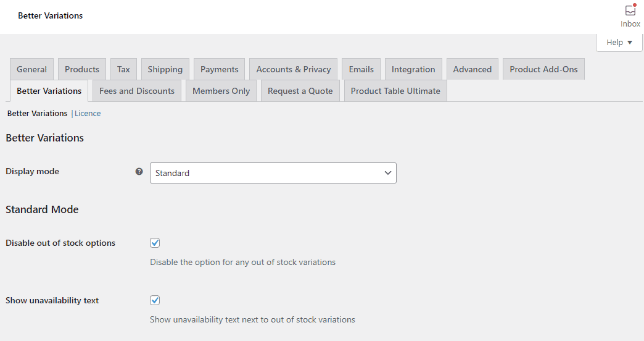Viewport: 644px width, 341px height.
Task: Click the Standard Mode heading
Action: [x=42, y=209]
